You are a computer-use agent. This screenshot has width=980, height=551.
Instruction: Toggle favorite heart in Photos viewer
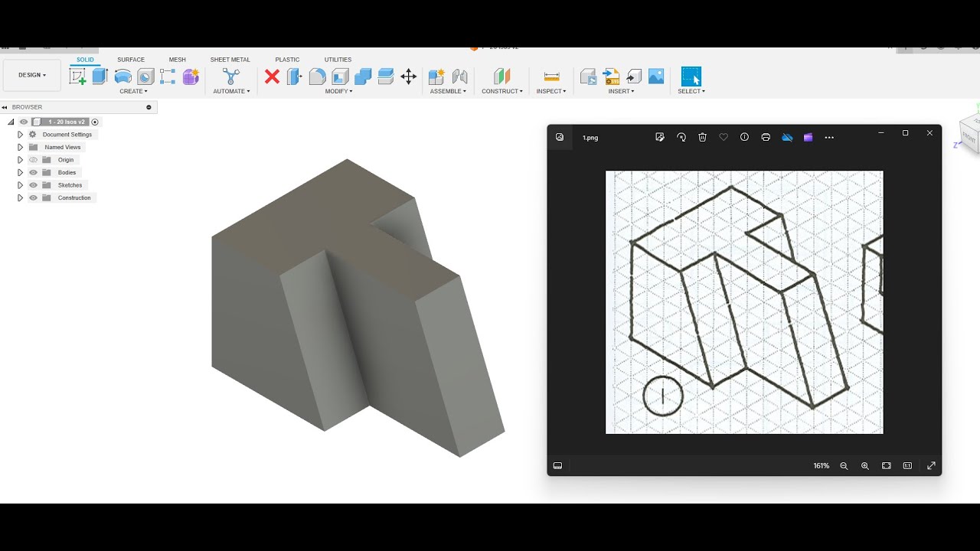coord(724,137)
